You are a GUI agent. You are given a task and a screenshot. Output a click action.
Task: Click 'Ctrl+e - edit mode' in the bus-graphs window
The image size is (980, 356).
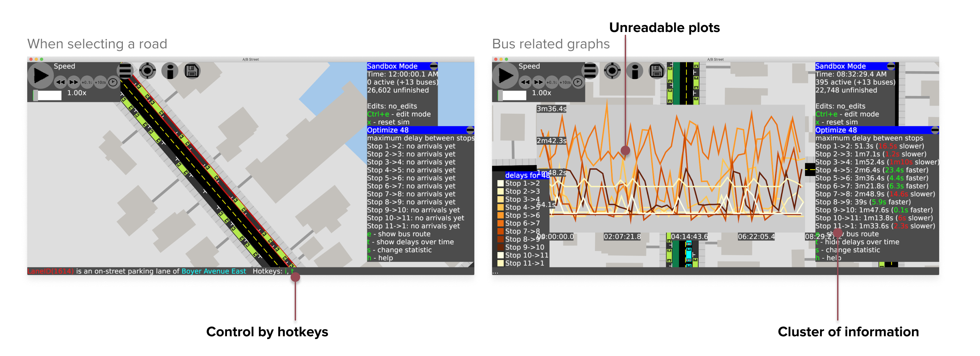[847, 114]
